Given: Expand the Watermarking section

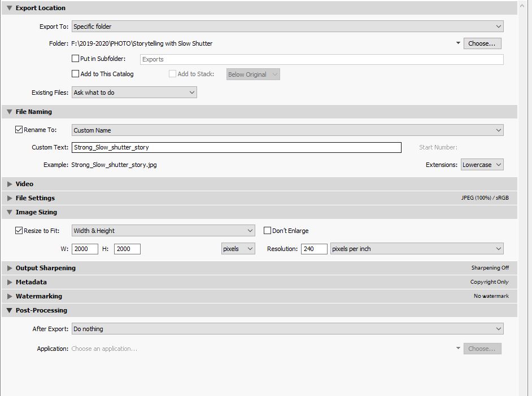Looking at the screenshot, I should 9,296.
